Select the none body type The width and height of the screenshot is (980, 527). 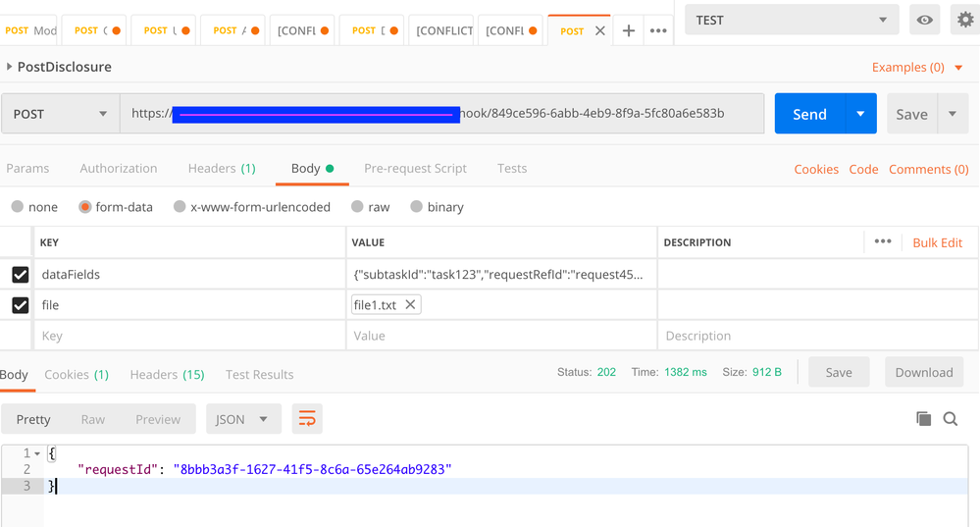click(x=18, y=206)
